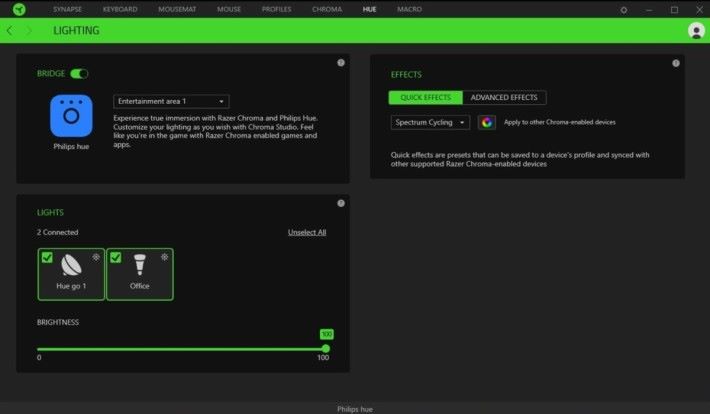Click Apply to other Chroma-enabled devices

tap(560, 122)
